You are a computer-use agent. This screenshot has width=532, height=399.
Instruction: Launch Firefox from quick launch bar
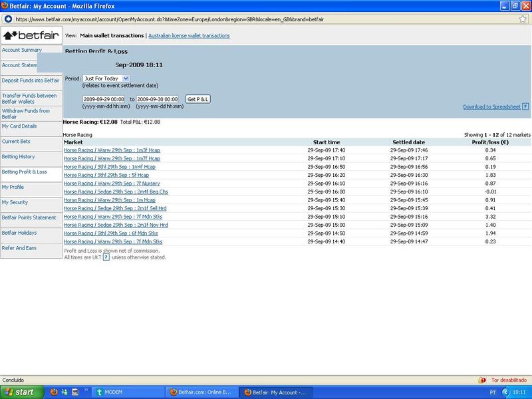[54, 392]
